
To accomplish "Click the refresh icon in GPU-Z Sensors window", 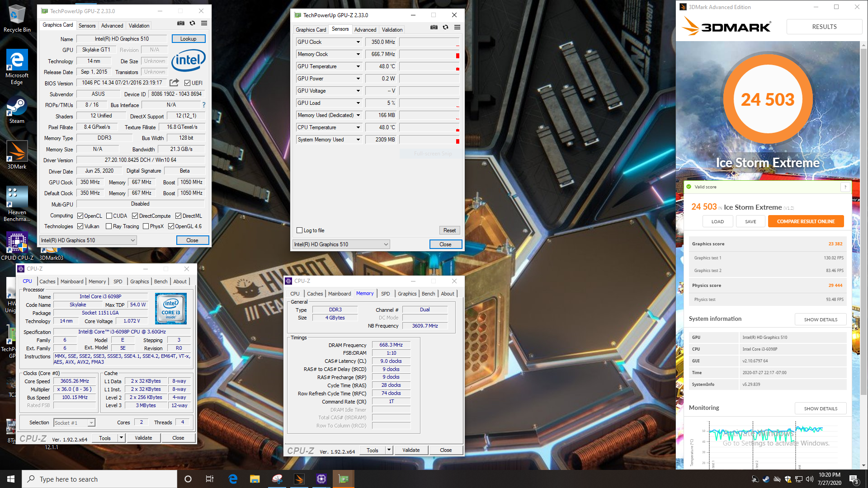I will point(446,27).
